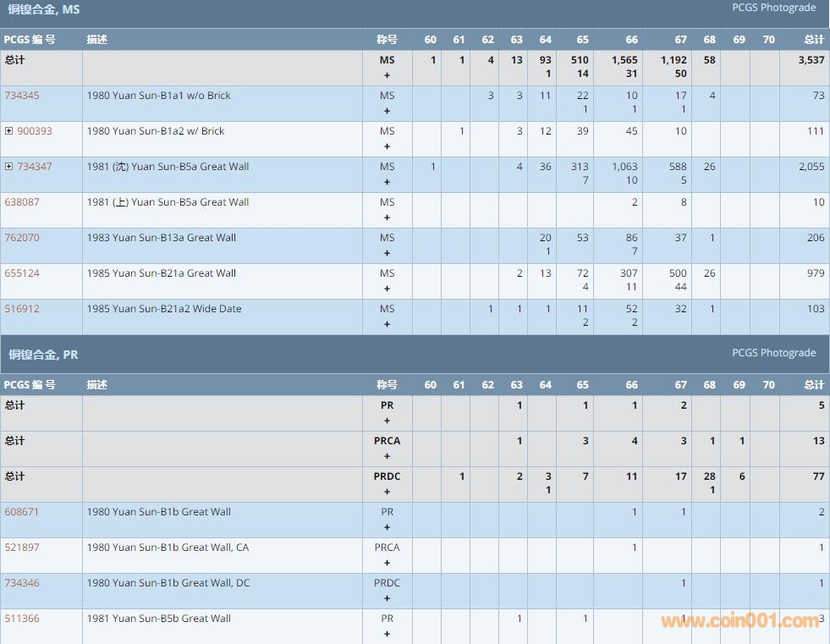
Task: Click the 称号 header in PR table
Action: [387, 385]
